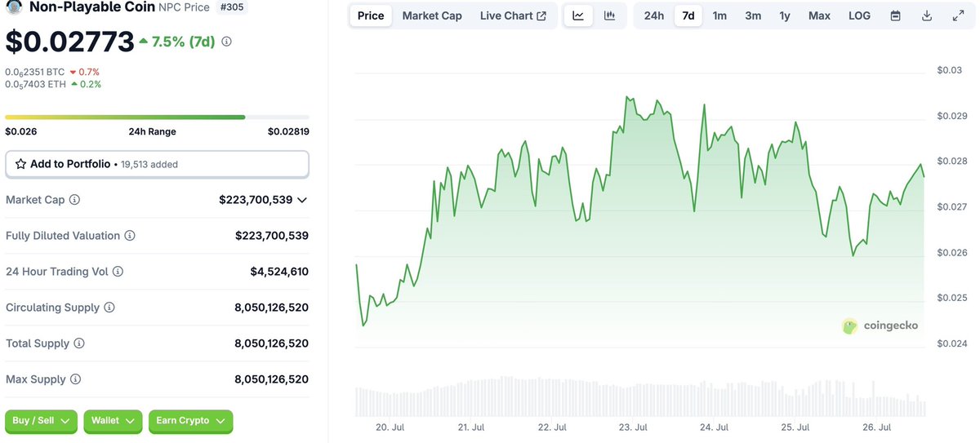Select the 1y time range

click(x=785, y=16)
